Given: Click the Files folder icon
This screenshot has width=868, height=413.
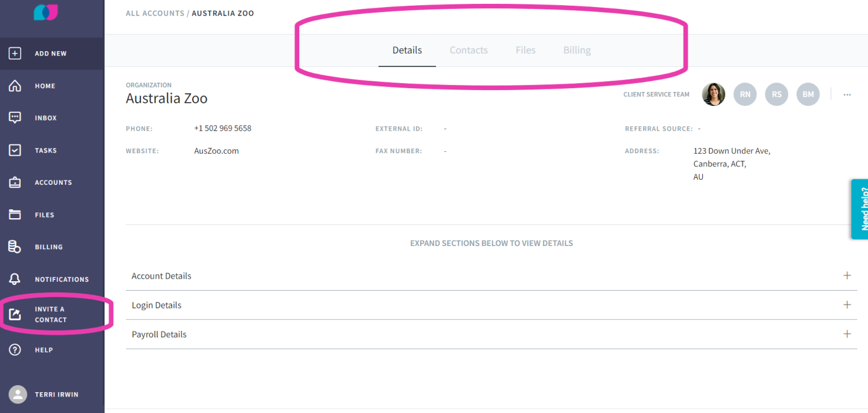Looking at the screenshot, I should tap(14, 214).
